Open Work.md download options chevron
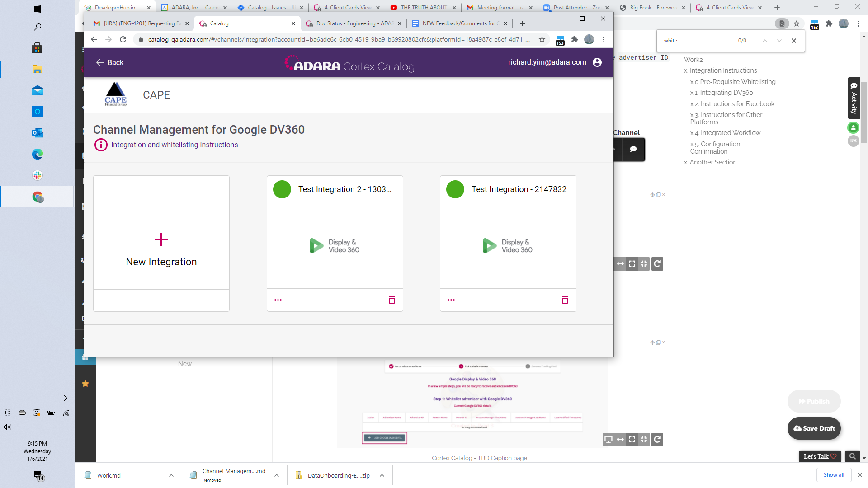This screenshot has width=868, height=488. coord(171,475)
